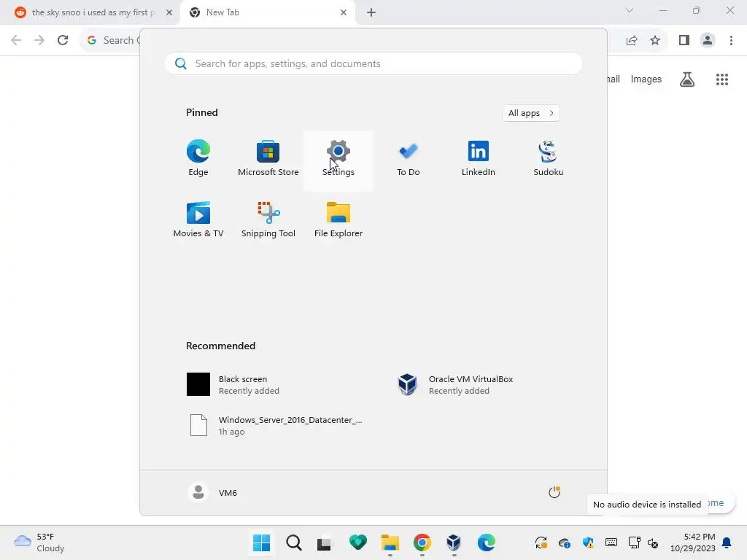
Task: Open VirtualBox on the taskbar
Action: (x=454, y=542)
